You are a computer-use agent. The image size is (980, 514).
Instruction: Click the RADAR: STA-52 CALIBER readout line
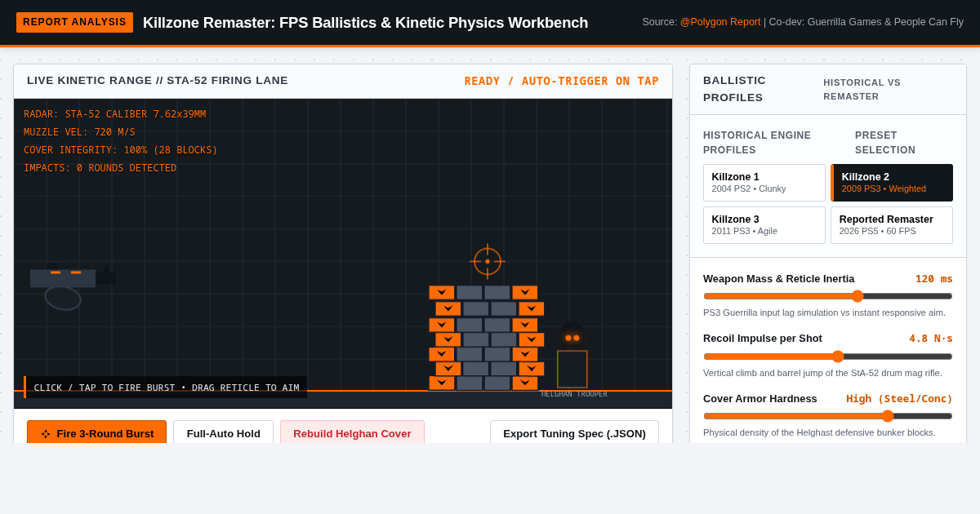point(115,114)
